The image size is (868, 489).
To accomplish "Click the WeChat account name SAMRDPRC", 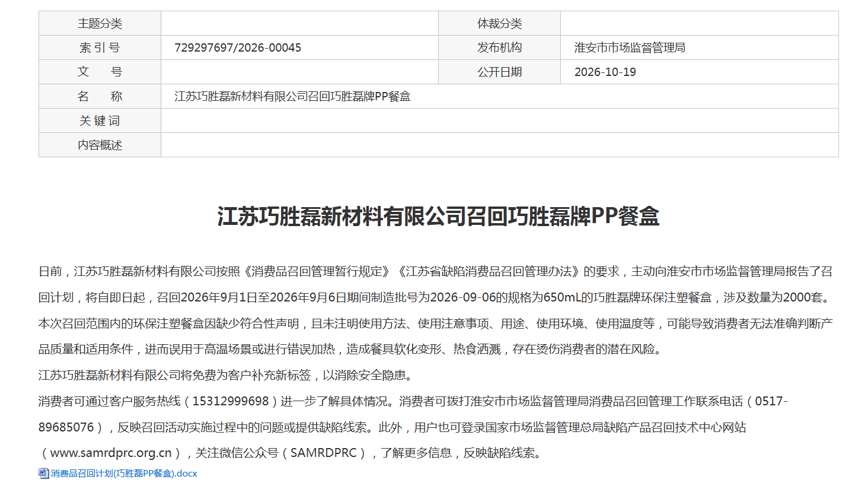I will pyautogui.click(x=324, y=453).
